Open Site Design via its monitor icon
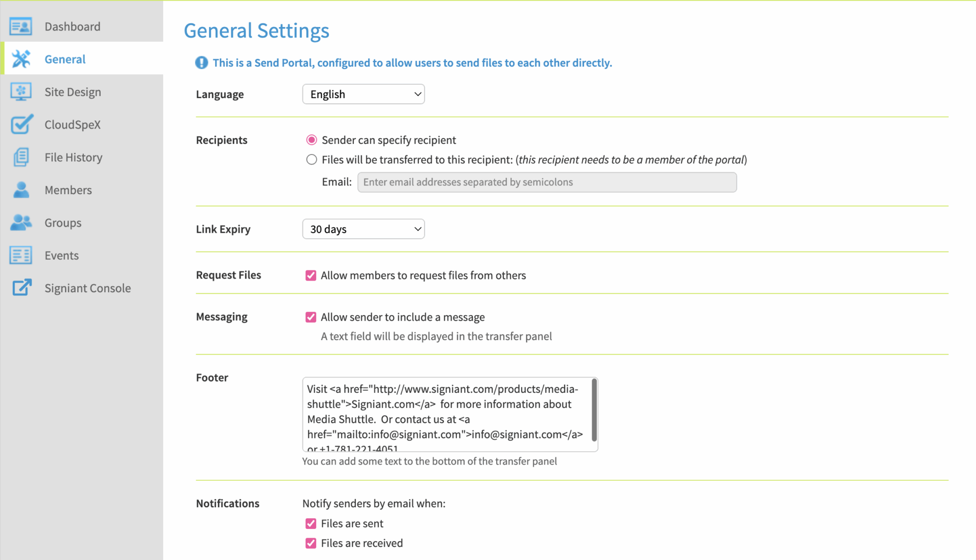Viewport: 976px width, 560px height. pos(21,92)
